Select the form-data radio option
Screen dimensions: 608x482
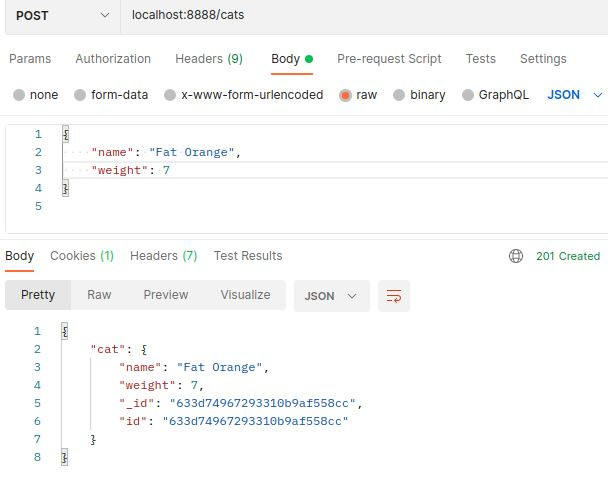tap(81, 95)
